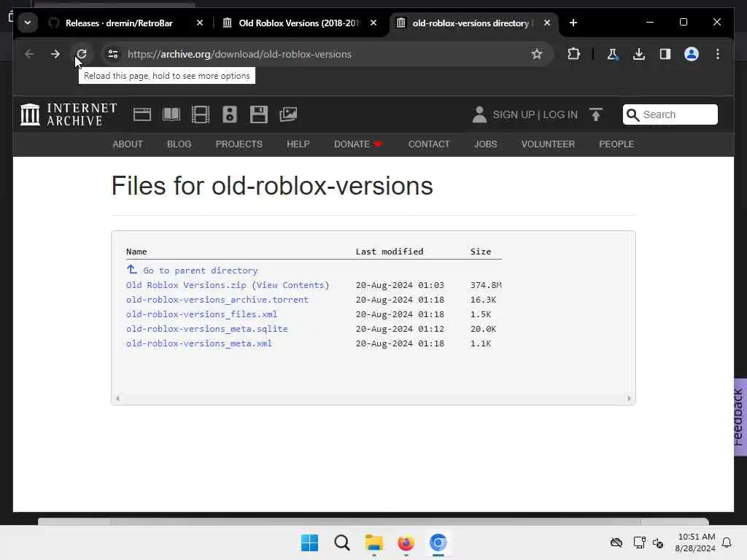
Task: Open Internet Archive Audio speaker icon
Action: (230, 114)
